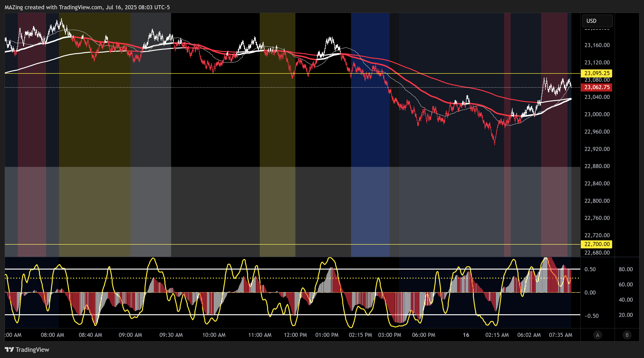Click the 10:00 AM time axis label
This screenshot has height=358, width=644.
214,335
